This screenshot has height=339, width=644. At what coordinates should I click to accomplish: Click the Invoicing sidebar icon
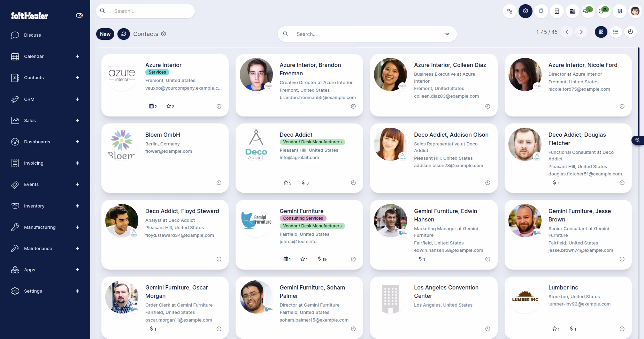tap(15, 163)
